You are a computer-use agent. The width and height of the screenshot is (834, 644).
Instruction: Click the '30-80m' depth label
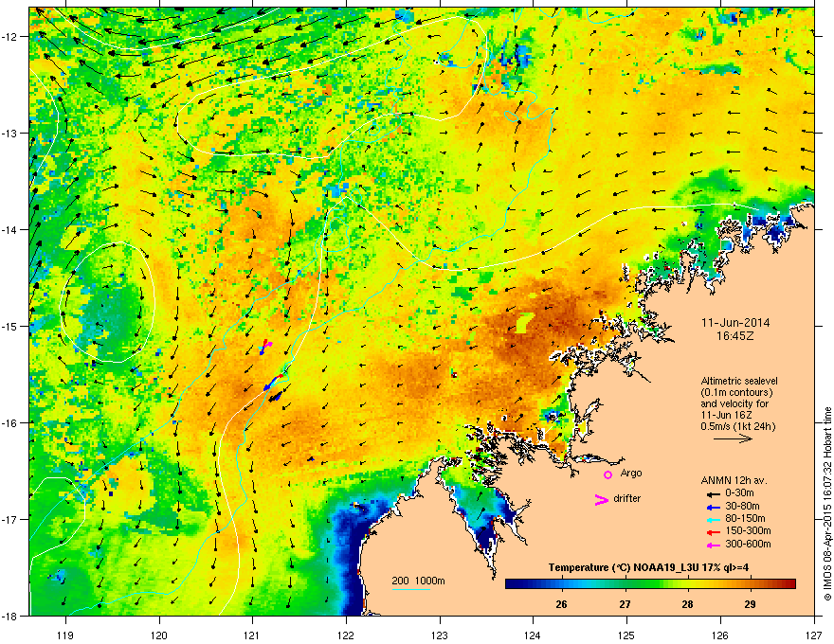coord(742,506)
